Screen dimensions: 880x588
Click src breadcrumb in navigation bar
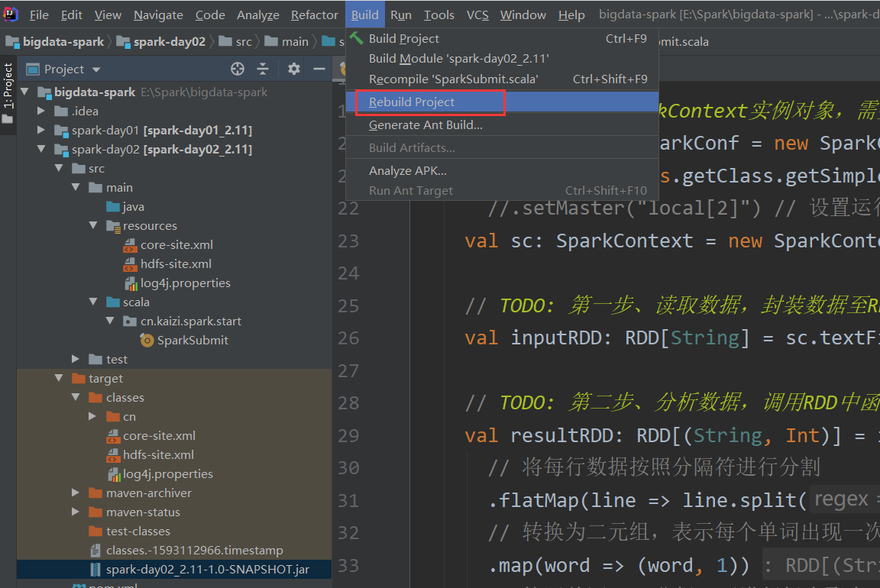(236, 41)
